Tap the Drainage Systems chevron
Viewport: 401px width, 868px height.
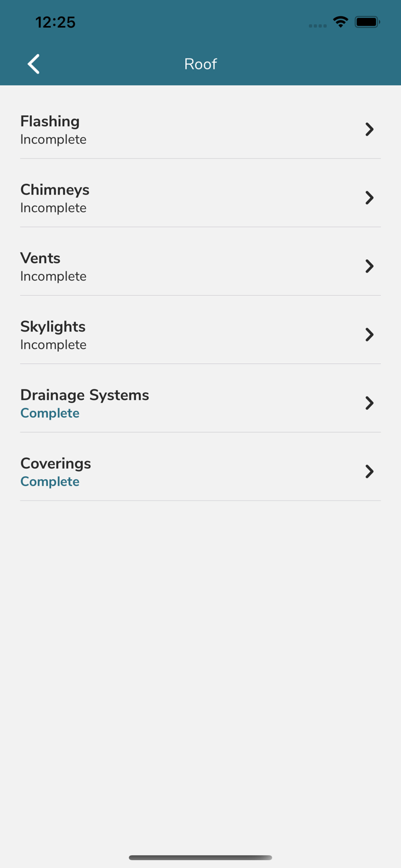pyautogui.click(x=369, y=403)
